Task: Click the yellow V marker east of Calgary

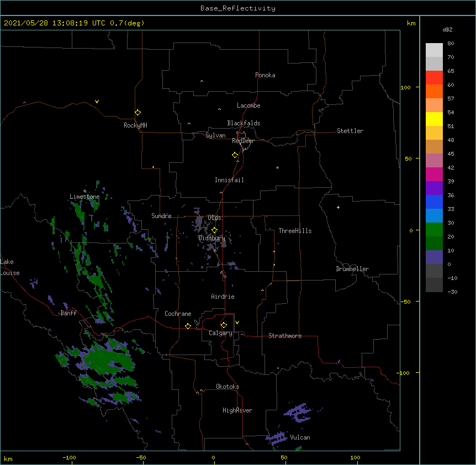Action: click(x=237, y=323)
